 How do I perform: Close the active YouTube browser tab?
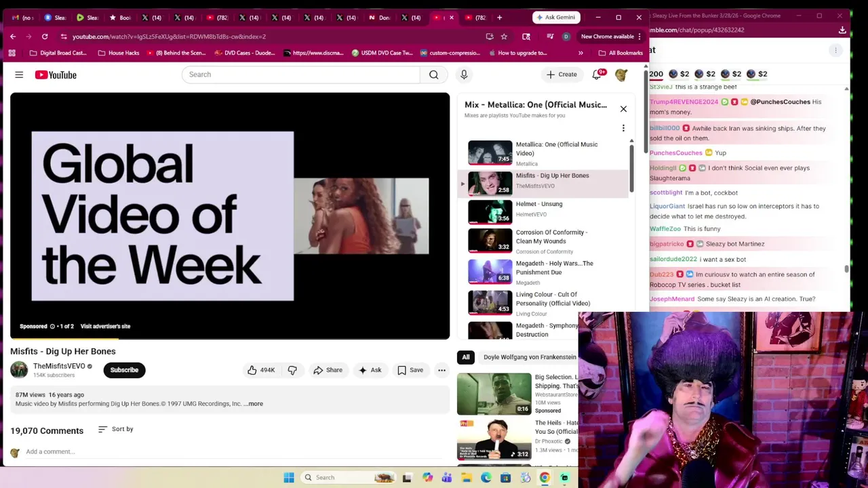pos(452,18)
